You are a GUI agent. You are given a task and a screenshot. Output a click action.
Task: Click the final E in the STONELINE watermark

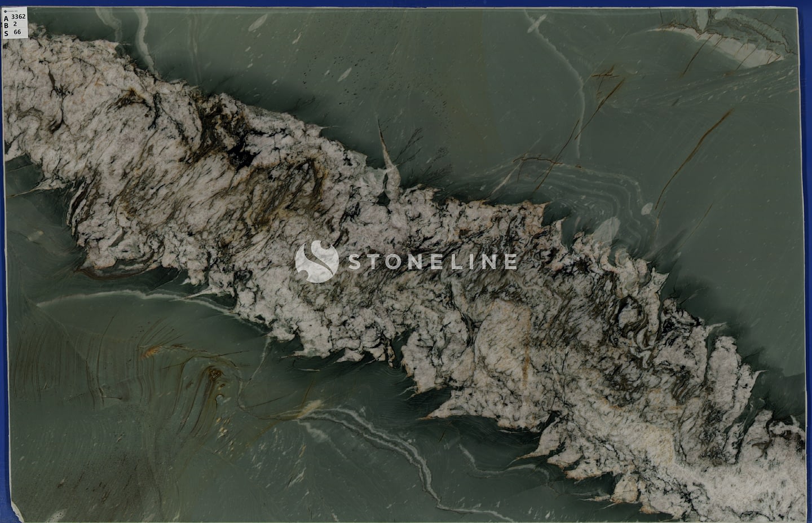tap(510, 262)
